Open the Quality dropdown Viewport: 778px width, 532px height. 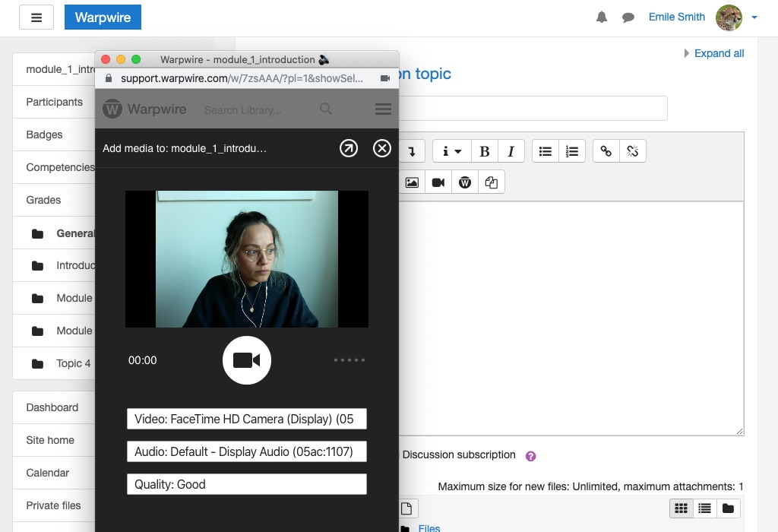click(247, 484)
